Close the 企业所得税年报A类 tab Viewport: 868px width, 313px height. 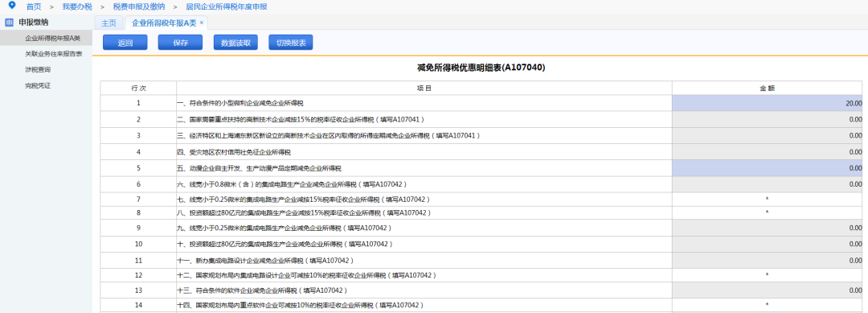coord(202,23)
